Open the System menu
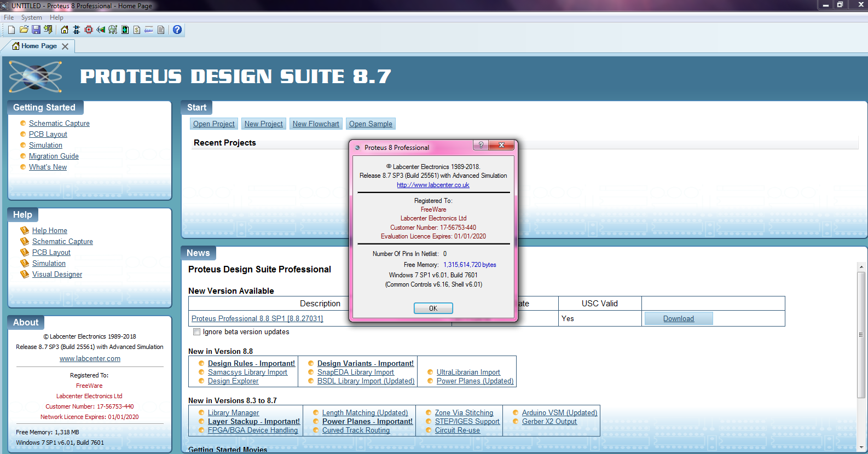 click(x=31, y=18)
